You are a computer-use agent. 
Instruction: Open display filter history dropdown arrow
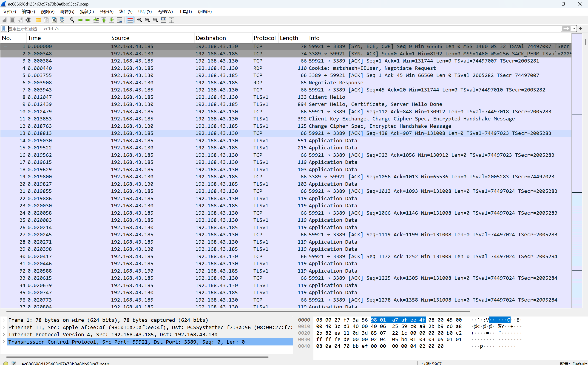[574, 29]
